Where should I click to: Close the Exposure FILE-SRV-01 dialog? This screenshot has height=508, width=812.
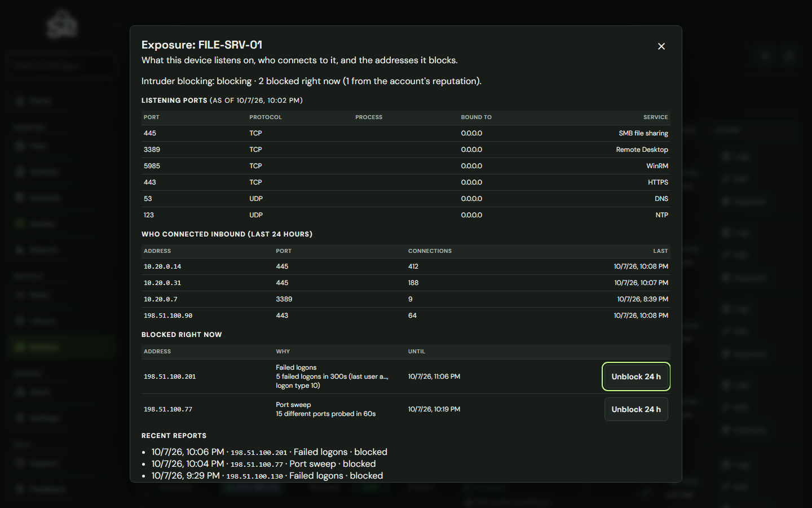pyautogui.click(x=661, y=46)
